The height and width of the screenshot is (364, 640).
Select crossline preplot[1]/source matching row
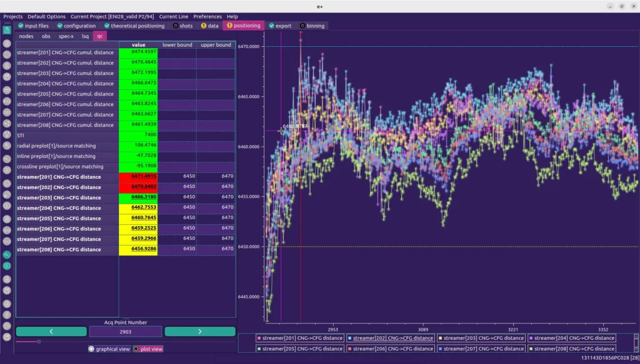pos(125,167)
